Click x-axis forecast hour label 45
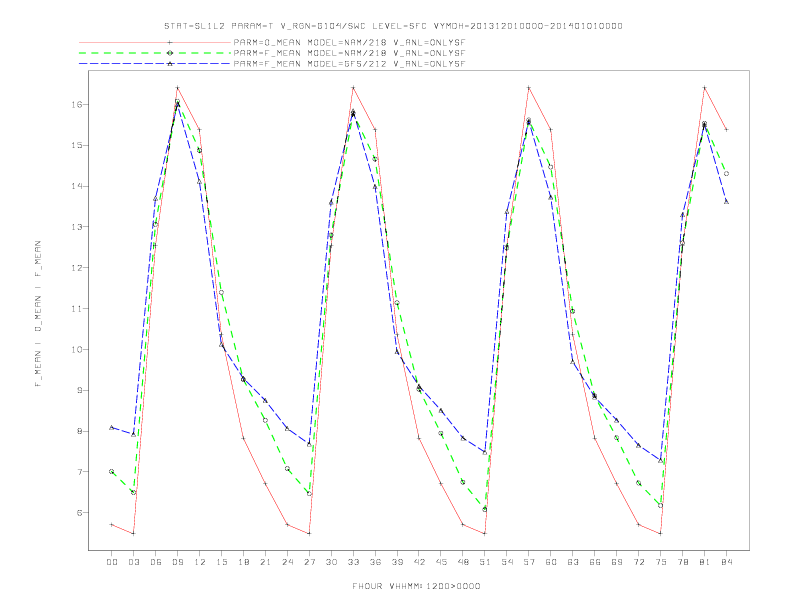The height and width of the screenshot is (612, 792). coord(441,562)
